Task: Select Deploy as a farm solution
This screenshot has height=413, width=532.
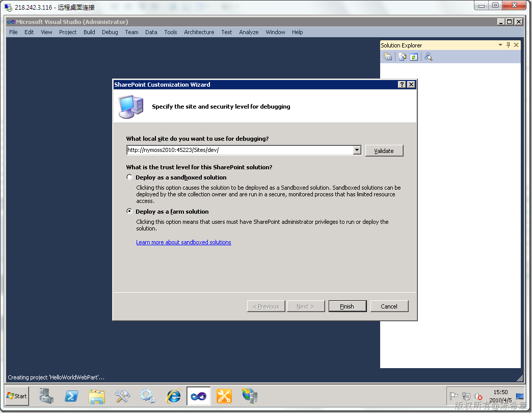Action: [129, 211]
